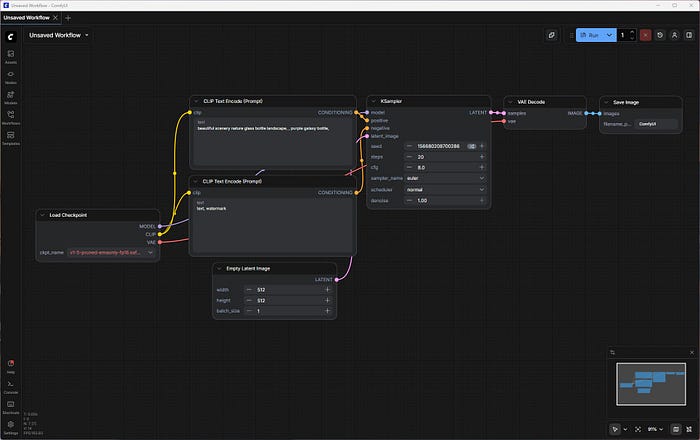Expand the Run button options arrow
Viewport: 700px width, 440px height.
[x=609, y=35]
